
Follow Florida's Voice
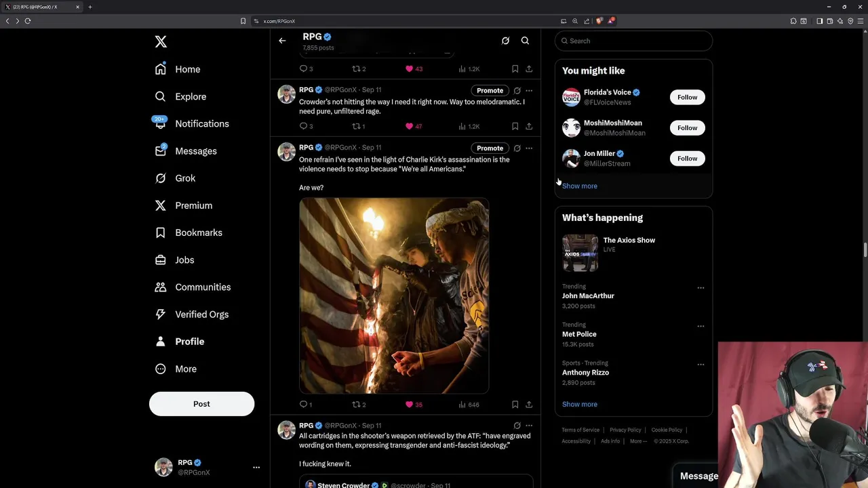point(687,97)
